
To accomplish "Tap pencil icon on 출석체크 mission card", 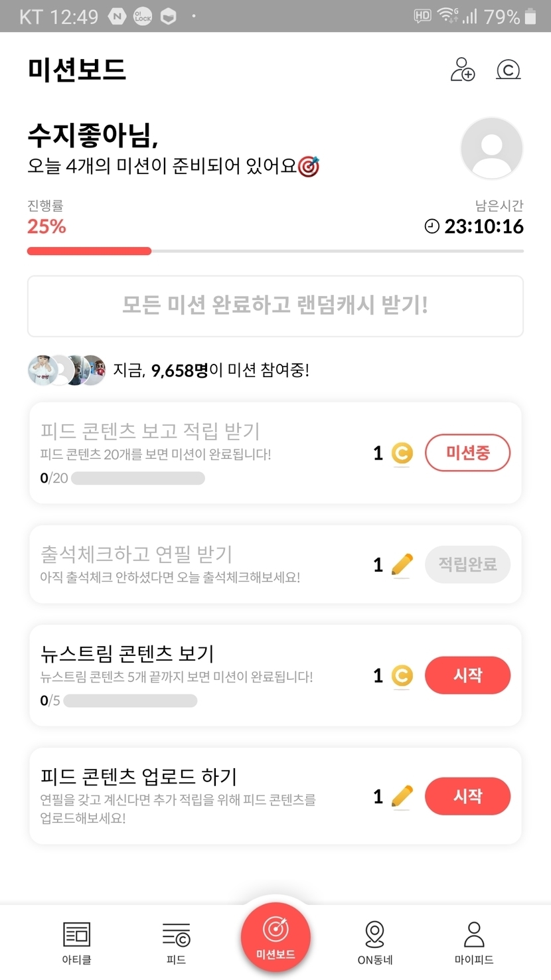I will click(x=402, y=564).
